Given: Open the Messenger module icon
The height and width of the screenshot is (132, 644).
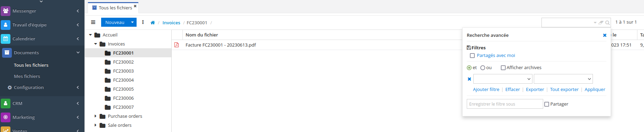Looking at the screenshot, I should tap(6, 11).
